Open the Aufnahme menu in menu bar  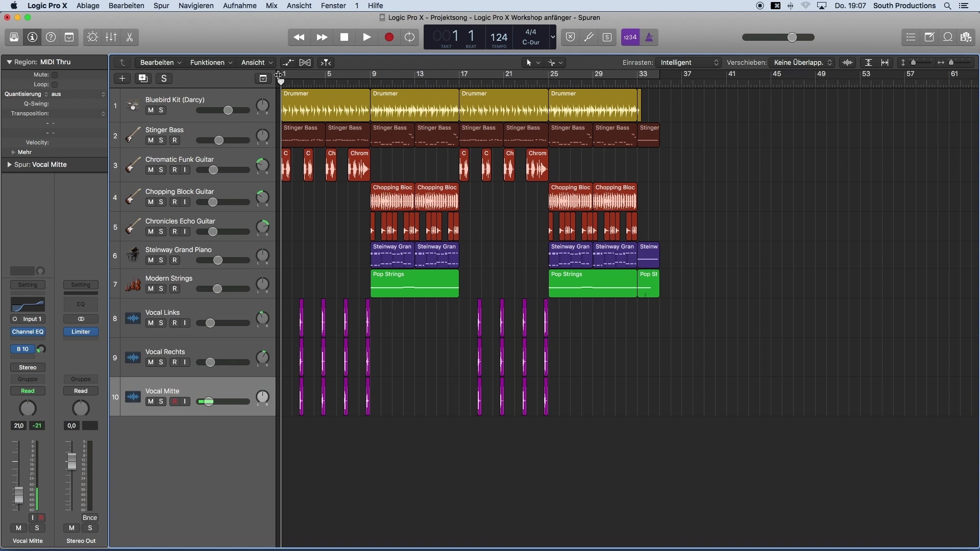pos(239,6)
